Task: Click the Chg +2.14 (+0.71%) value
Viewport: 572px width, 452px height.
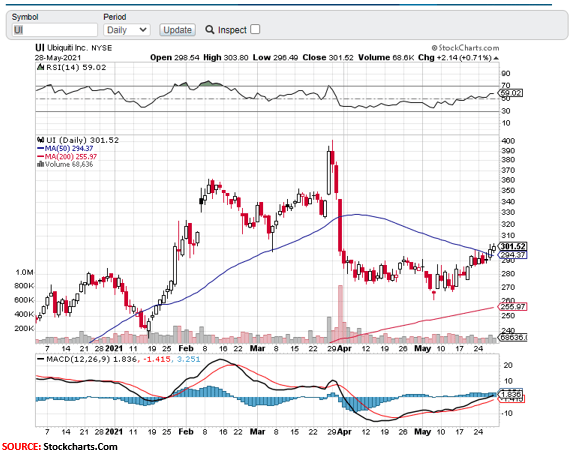Action: coord(455,58)
